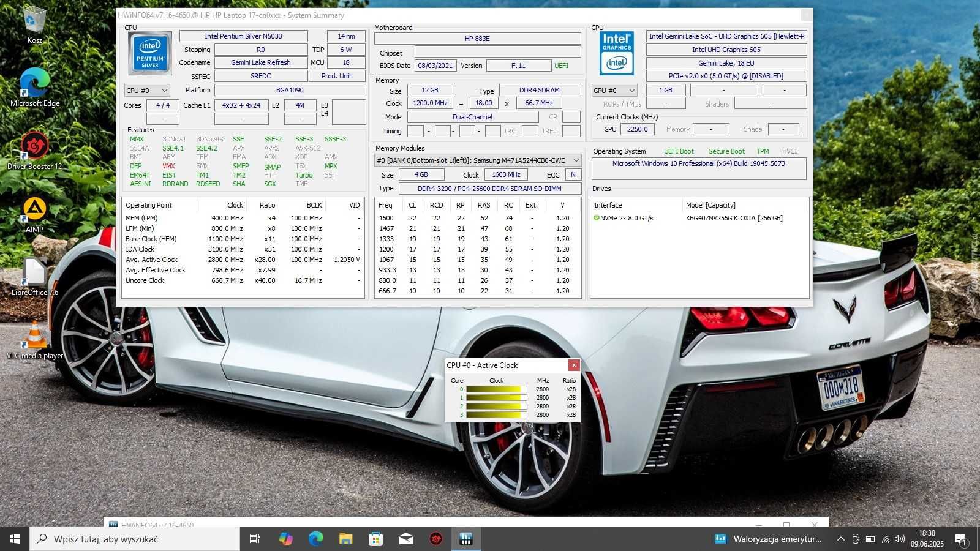Open the Waloryzacja emerytur news widget
Screen dimensions: 980x551
(x=768, y=539)
